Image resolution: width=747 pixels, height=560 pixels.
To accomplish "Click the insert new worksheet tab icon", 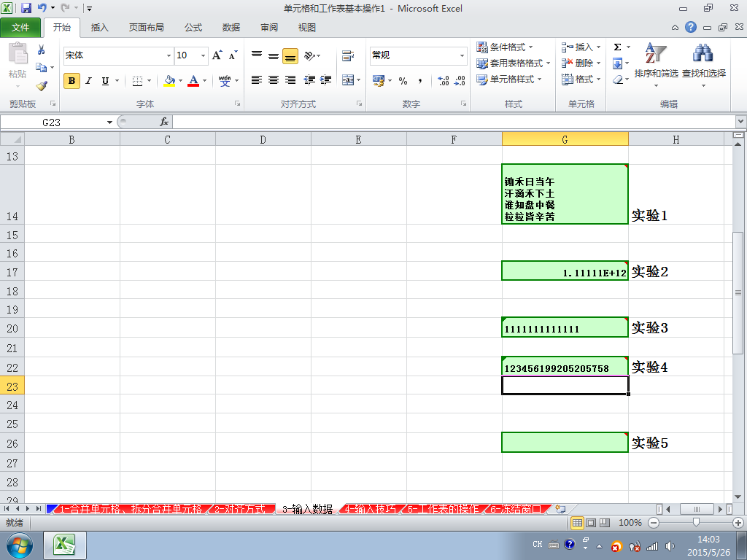I will coord(561,509).
